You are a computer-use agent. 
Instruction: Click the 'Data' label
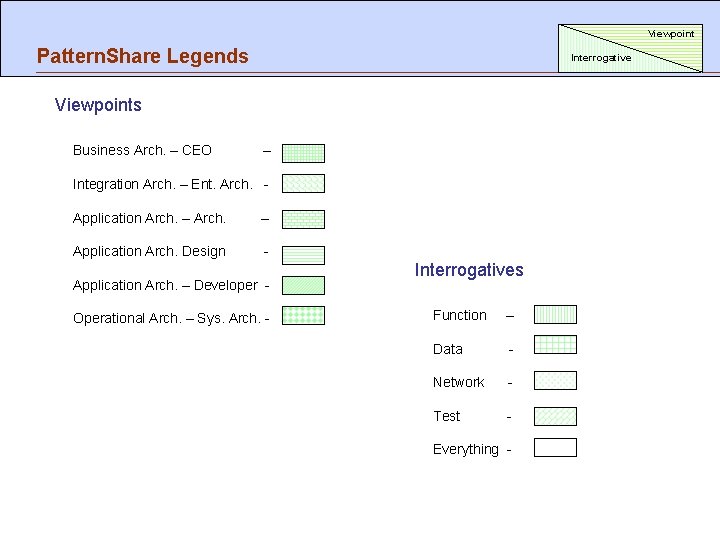448,349
